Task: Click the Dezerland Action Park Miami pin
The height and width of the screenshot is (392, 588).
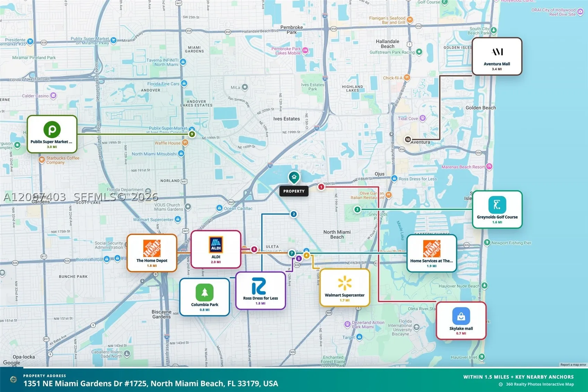Action: [347, 324]
